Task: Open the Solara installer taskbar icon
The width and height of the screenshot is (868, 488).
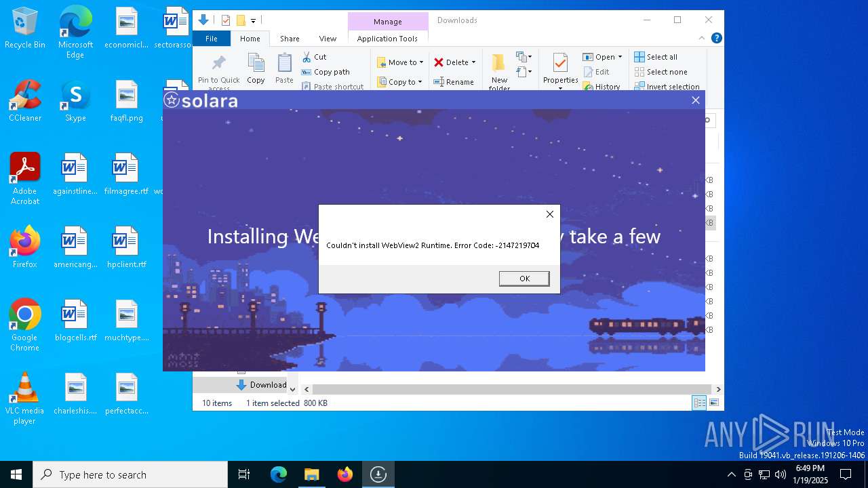Action: coord(378,474)
